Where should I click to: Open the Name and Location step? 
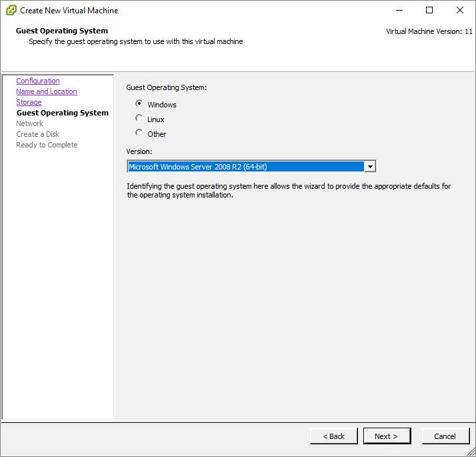(47, 91)
